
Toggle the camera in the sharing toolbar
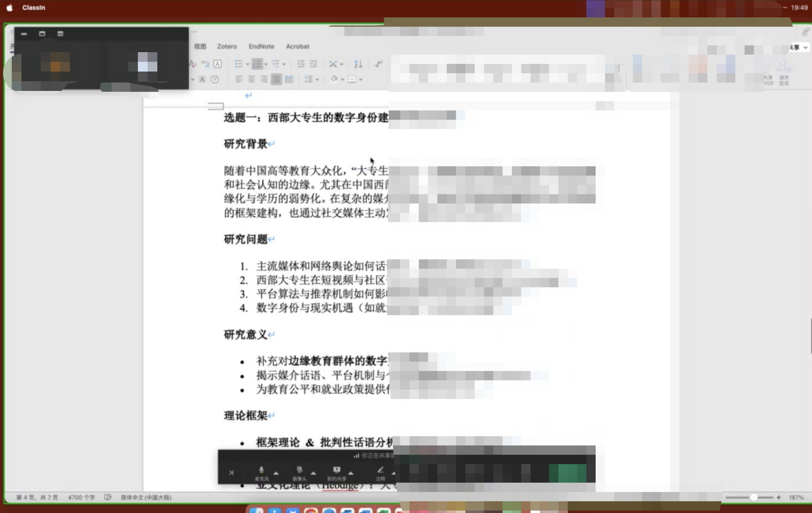click(299, 470)
